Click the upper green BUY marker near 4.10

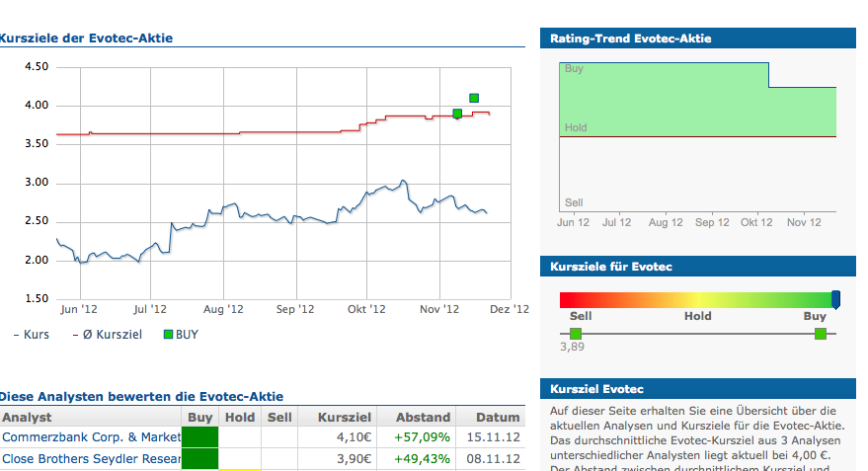474,98
